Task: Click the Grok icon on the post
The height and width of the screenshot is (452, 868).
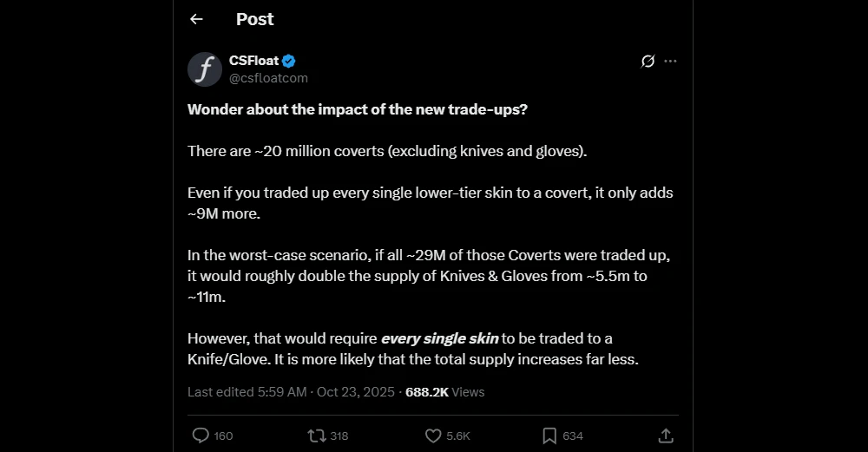Action: point(647,61)
